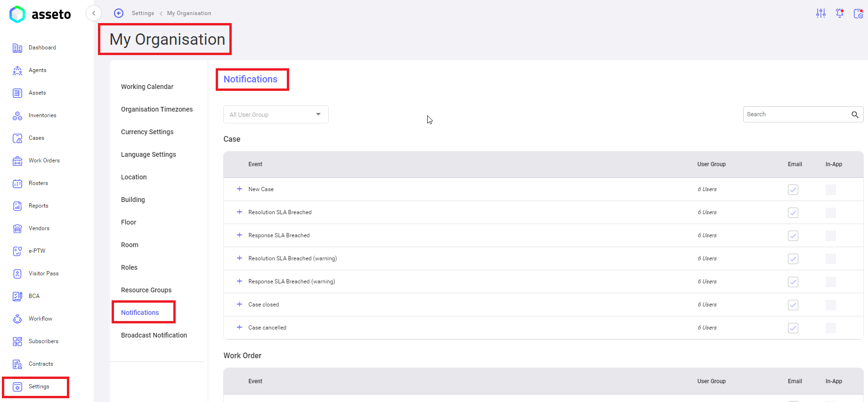
Task: Collapse the sidebar with the chevron button
Action: 94,13
